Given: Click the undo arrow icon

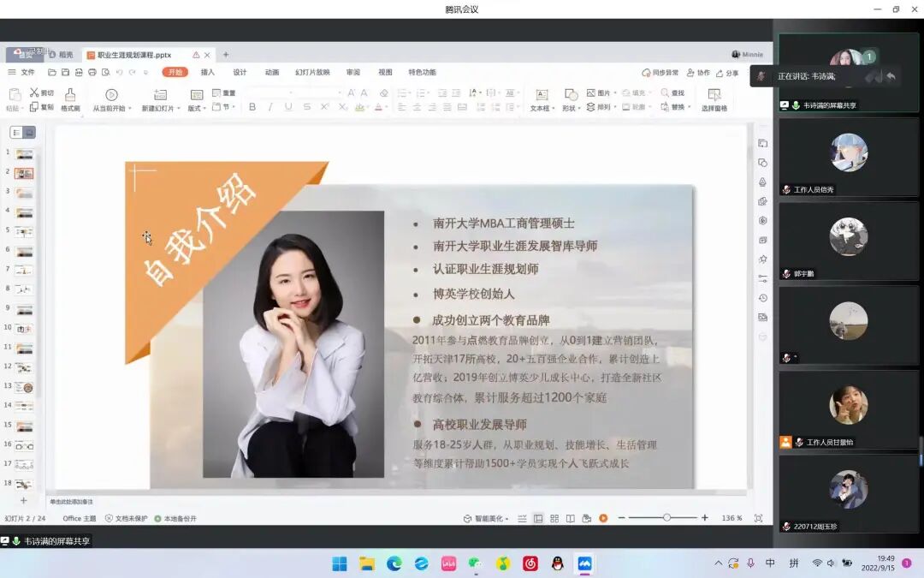Looking at the screenshot, I should (119, 72).
